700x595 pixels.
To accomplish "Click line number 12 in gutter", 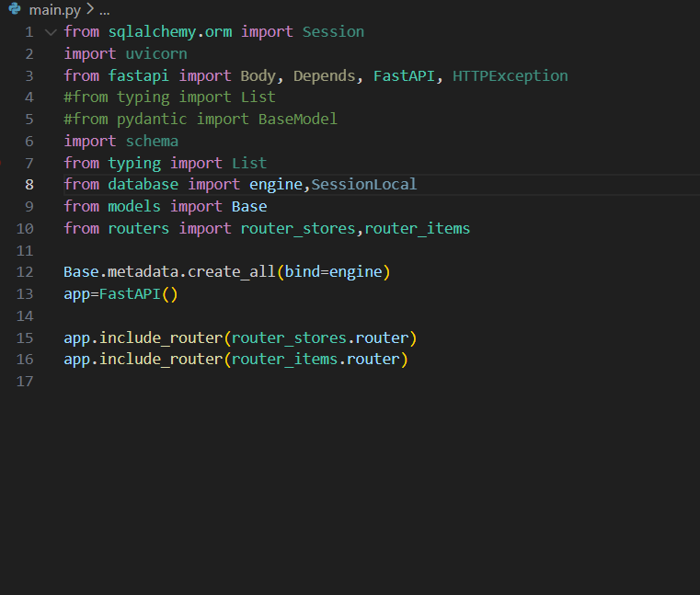I will (x=25, y=272).
